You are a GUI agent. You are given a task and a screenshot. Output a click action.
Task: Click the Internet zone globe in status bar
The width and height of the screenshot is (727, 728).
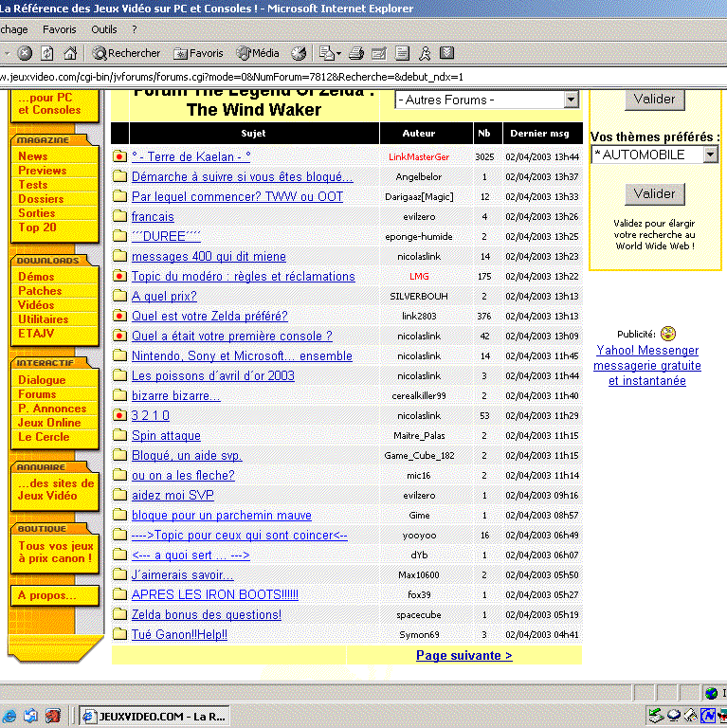coord(711,693)
